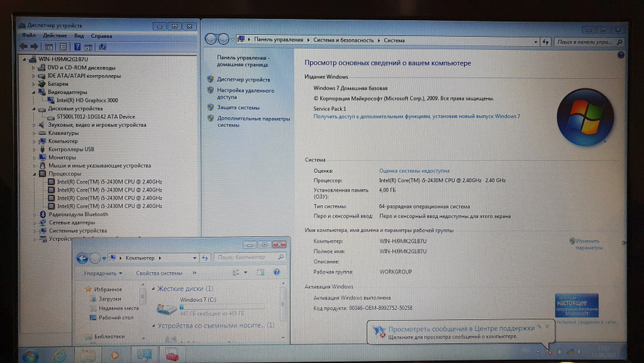Open the Справка menu in Device Manager
The height and width of the screenshot is (363, 644).
coord(102,36)
